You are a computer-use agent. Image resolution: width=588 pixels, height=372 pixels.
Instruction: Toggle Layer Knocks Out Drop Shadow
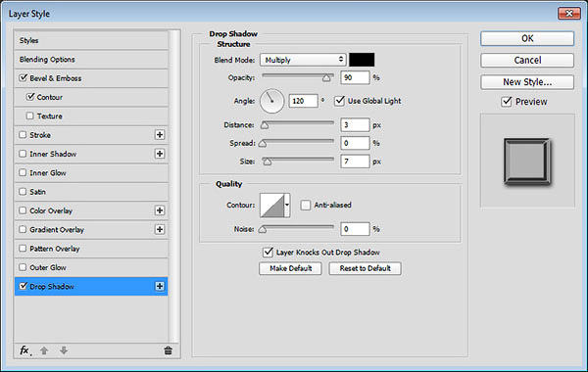(268, 253)
